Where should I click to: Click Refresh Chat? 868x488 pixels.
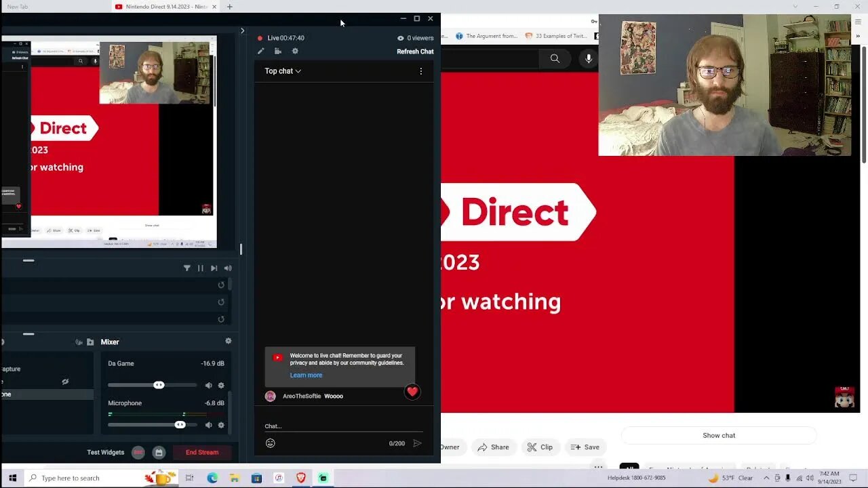[x=415, y=52]
